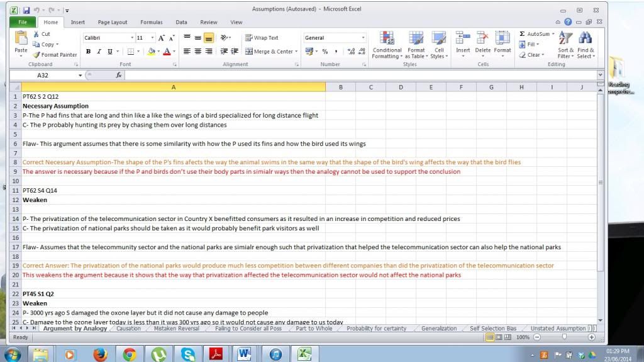
Task: Click the Format cells icon
Action: click(502, 38)
